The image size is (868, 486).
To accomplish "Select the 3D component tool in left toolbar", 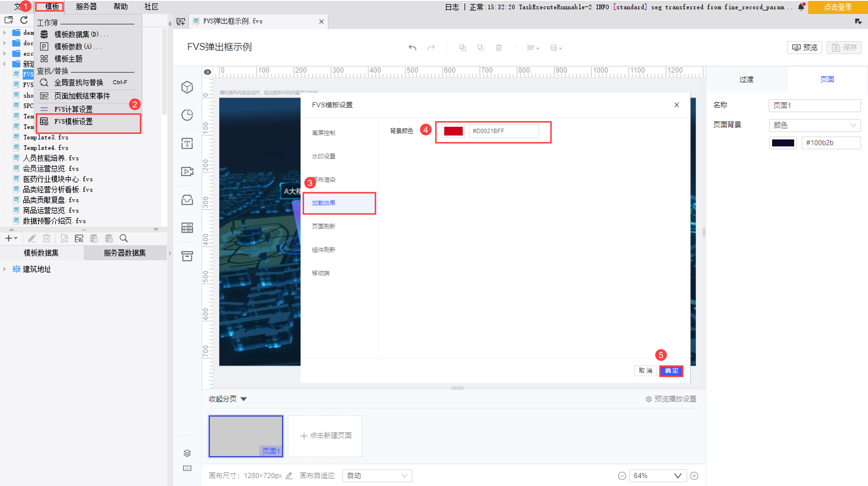I will click(187, 87).
